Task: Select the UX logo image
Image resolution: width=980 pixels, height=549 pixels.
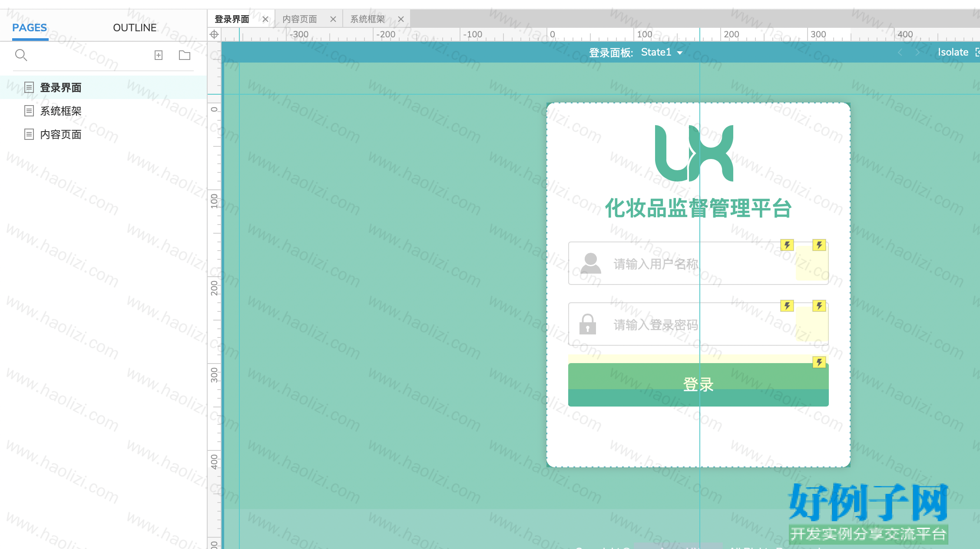Action: point(694,153)
